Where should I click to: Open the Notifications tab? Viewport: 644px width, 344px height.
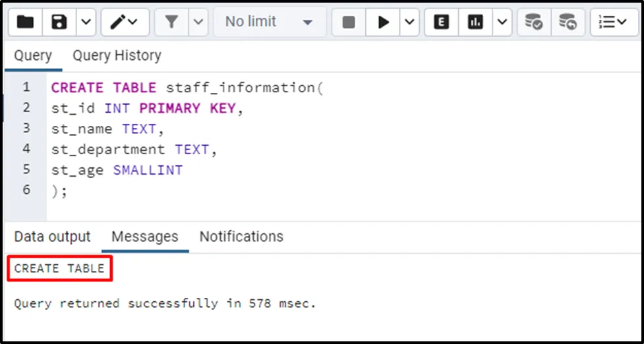(241, 237)
